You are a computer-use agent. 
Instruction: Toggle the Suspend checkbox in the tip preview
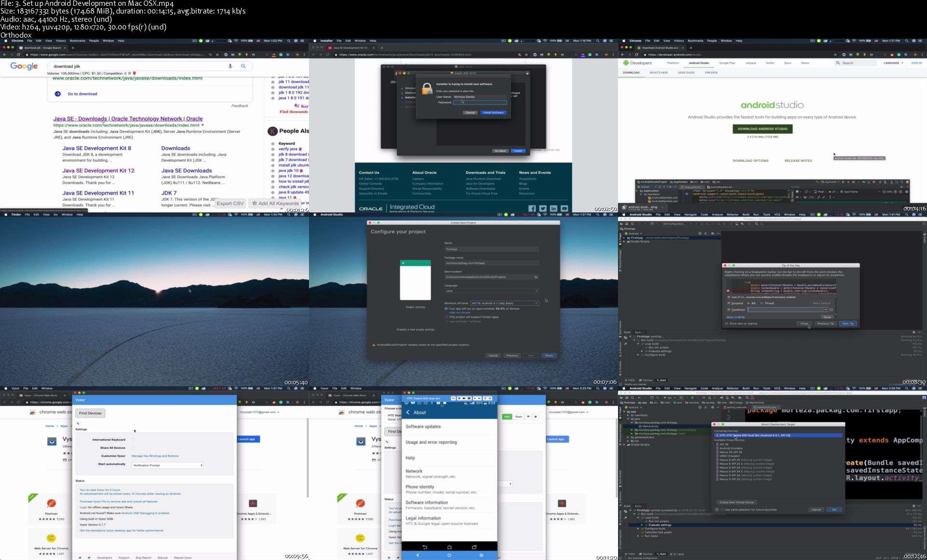[729, 303]
